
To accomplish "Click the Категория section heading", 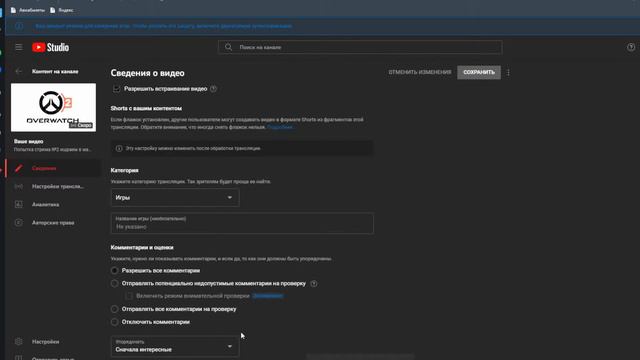I will point(124,170).
